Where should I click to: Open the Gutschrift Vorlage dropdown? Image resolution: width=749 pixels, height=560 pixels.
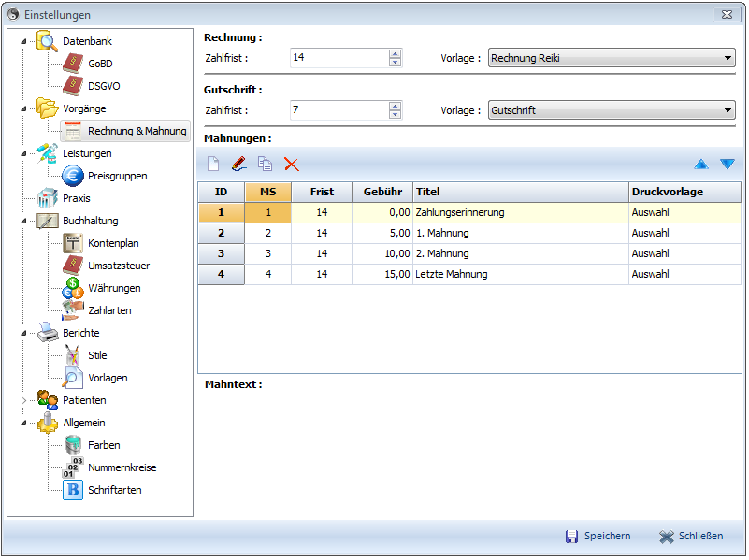point(728,111)
